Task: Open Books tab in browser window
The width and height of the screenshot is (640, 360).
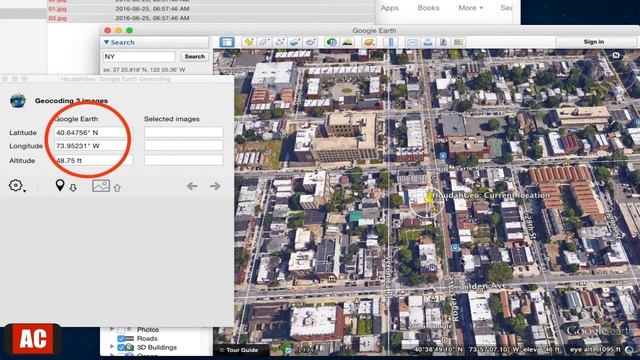Action: coord(428,8)
